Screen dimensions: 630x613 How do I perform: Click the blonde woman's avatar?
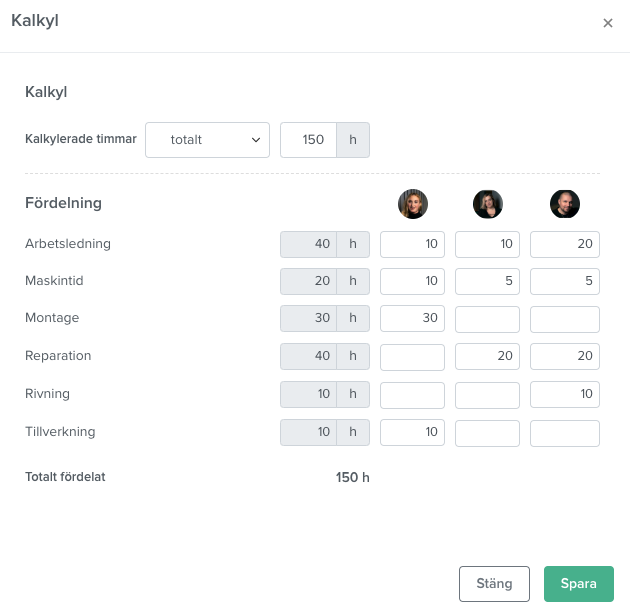coord(413,204)
